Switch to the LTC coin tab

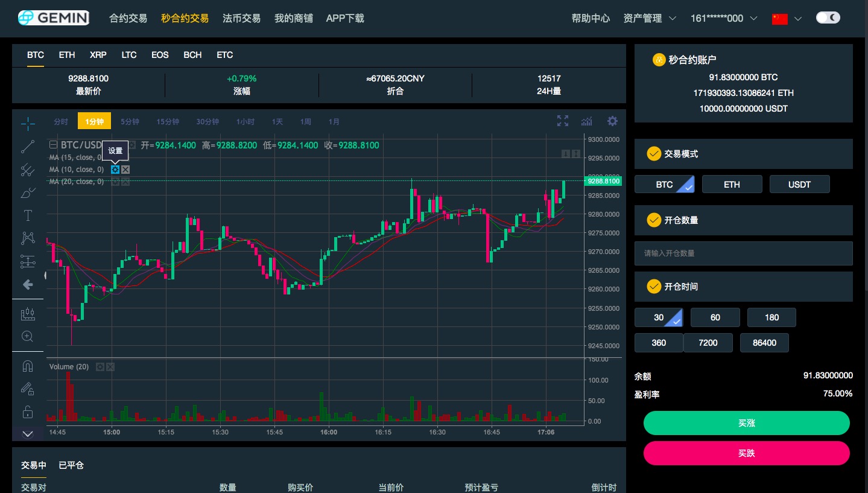point(129,55)
